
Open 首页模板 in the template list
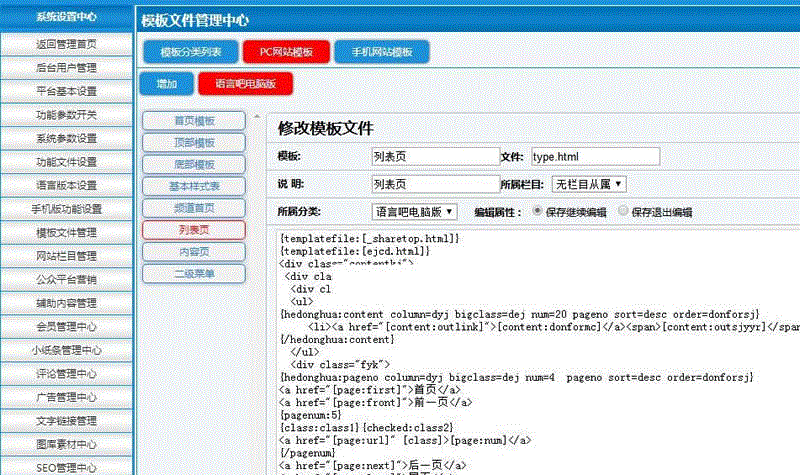tap(194, 121)
